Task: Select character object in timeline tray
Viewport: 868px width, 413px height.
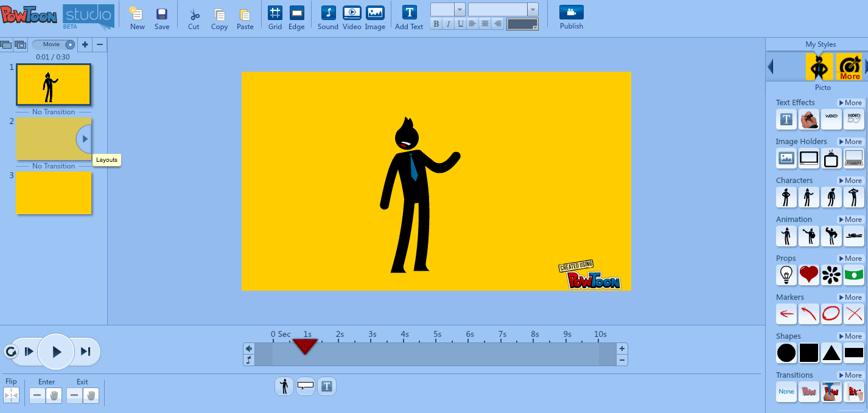Action: tap(284, 386)
